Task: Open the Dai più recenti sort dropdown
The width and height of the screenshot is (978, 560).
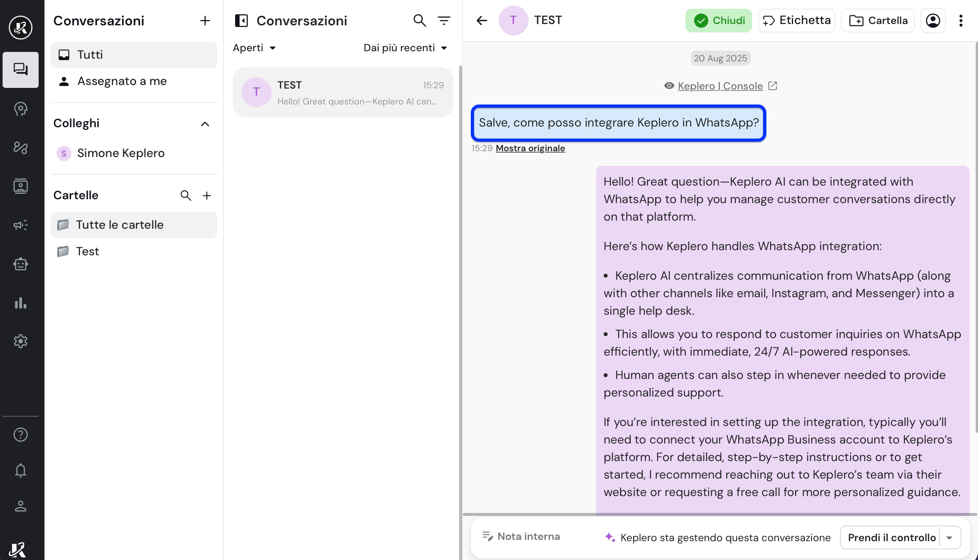Action: pyautogui.click(x=405, y=48)
